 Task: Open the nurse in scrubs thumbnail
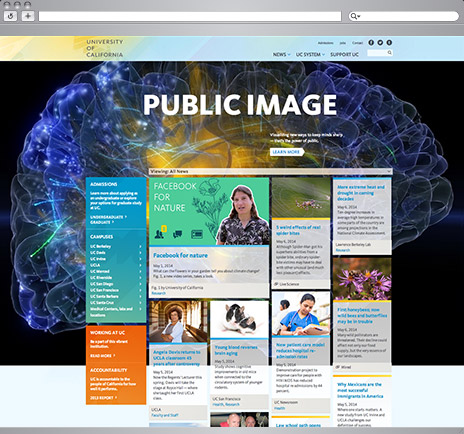click(x=301, y=314)
